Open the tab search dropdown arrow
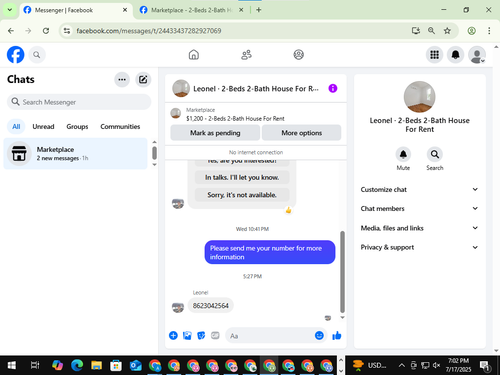 click(x=10, y=10)
